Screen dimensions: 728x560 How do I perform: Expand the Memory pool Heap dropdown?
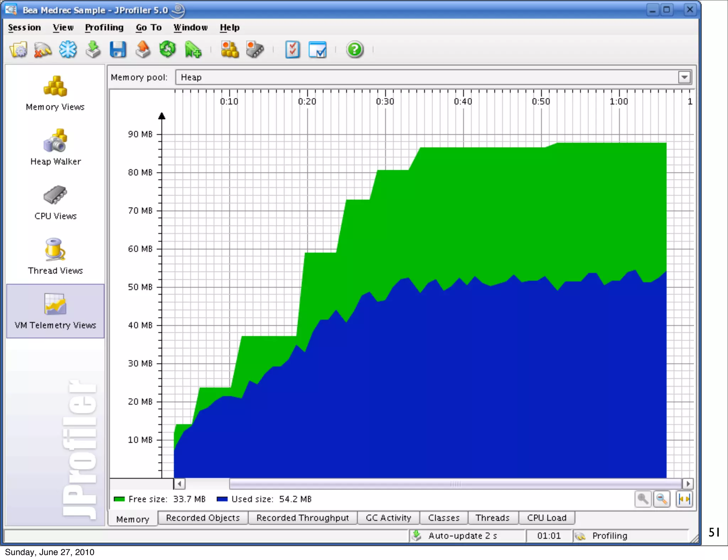(x=684, y=77)
